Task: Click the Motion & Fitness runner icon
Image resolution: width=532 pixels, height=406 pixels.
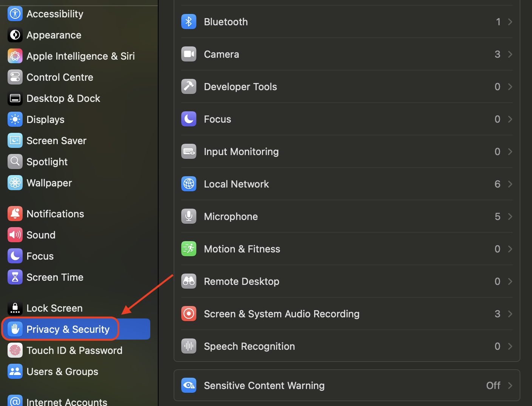Action: click(x=189, y=249)
